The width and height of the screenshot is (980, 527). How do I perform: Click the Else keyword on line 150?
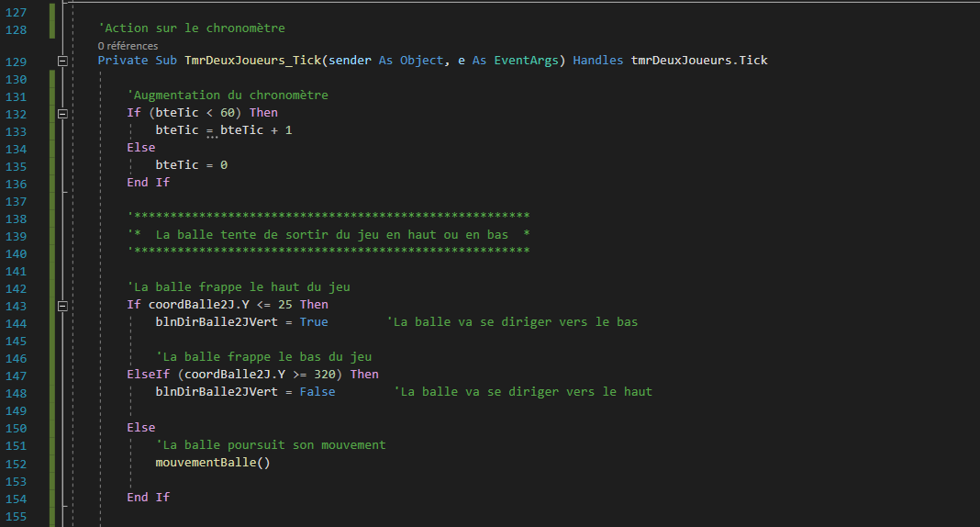tap(141, 428)
